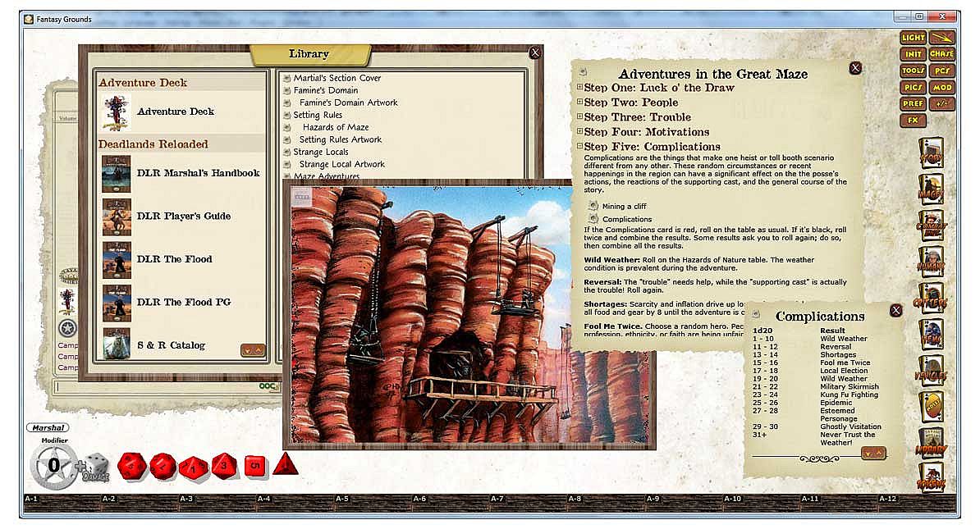Collapse Step Five: Complications
Image resolution: width=980 pixels, height=529 pixels.
coord(580,146)
